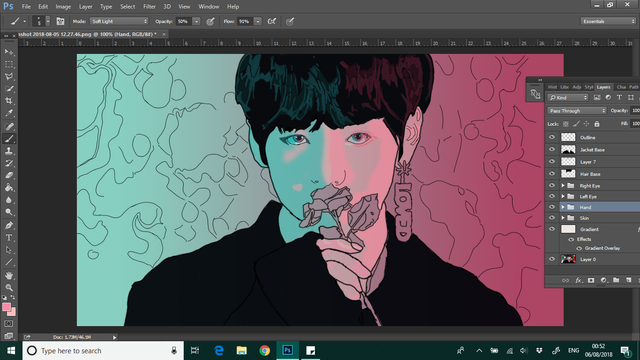
Task: Select the Dodge tool
Action: (x=9, y=212)
